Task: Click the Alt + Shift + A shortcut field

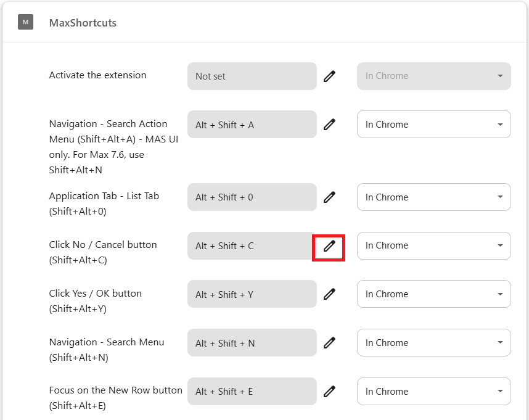Action: tap(252, 125)
